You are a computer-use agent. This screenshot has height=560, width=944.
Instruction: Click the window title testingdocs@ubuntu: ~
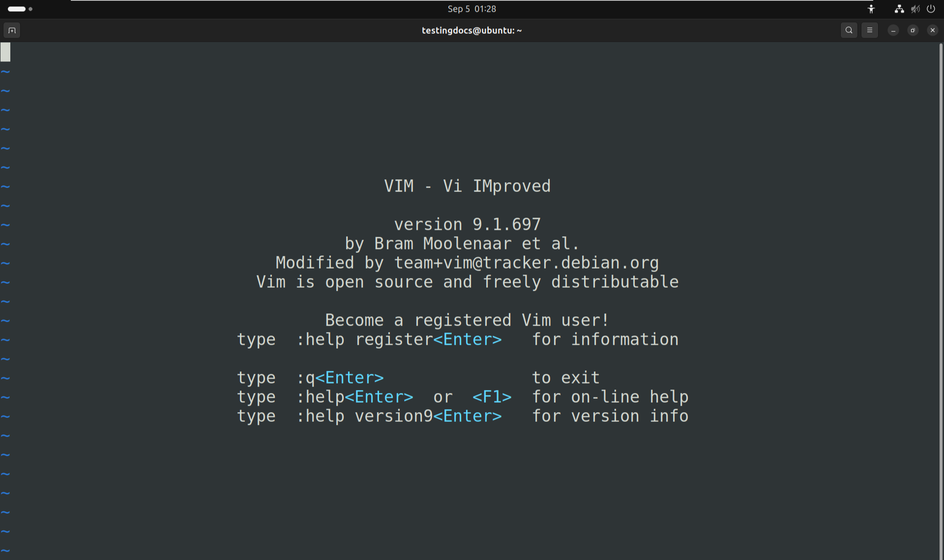click(472, 30)
